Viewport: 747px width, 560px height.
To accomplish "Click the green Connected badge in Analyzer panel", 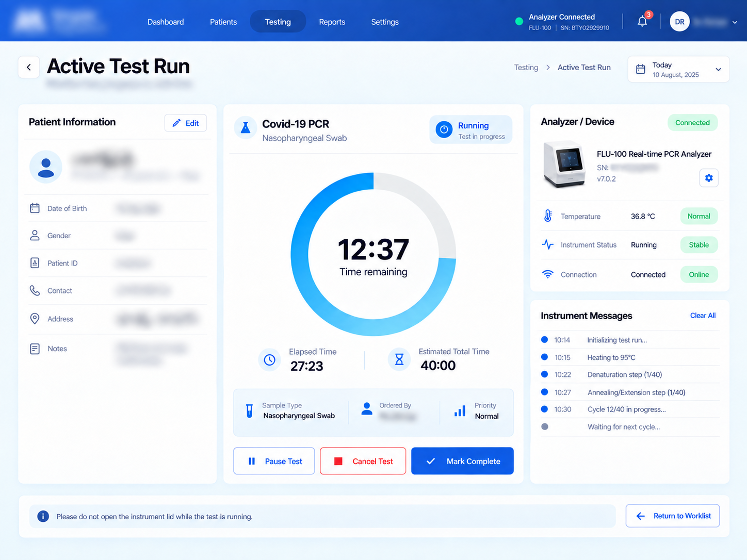I will click(x=692, y=123).
